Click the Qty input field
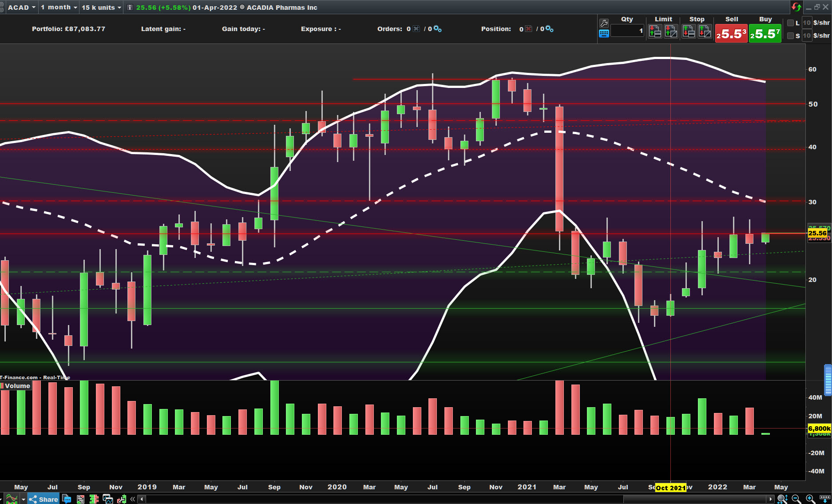This screenshot has height=504, width=832. point(627,31)
